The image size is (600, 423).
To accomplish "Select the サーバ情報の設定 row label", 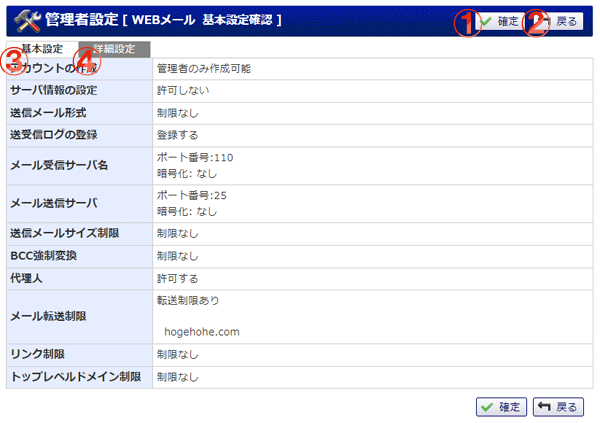I will pos(54,90).
